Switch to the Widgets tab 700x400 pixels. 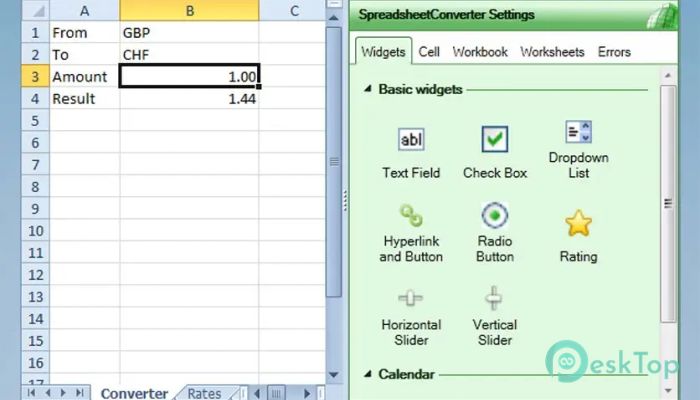pos(383,52)
